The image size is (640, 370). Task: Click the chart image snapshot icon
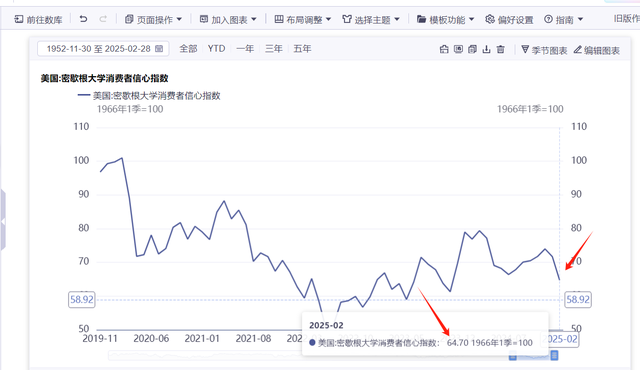(x=458, y=49)
